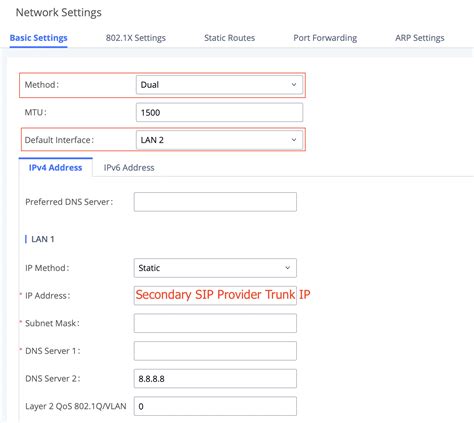This screenshot has width=474, height=423.
Task: Focus the Preferred DNS Server field
Action: click(x=215, y=202)
